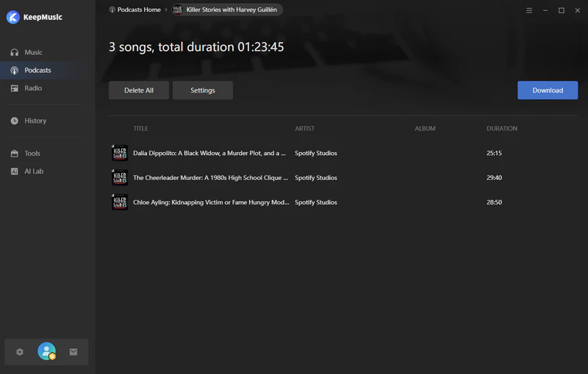Click the TITLE column header
Viewport: 588px width, 374px height.
click(140, 129)
